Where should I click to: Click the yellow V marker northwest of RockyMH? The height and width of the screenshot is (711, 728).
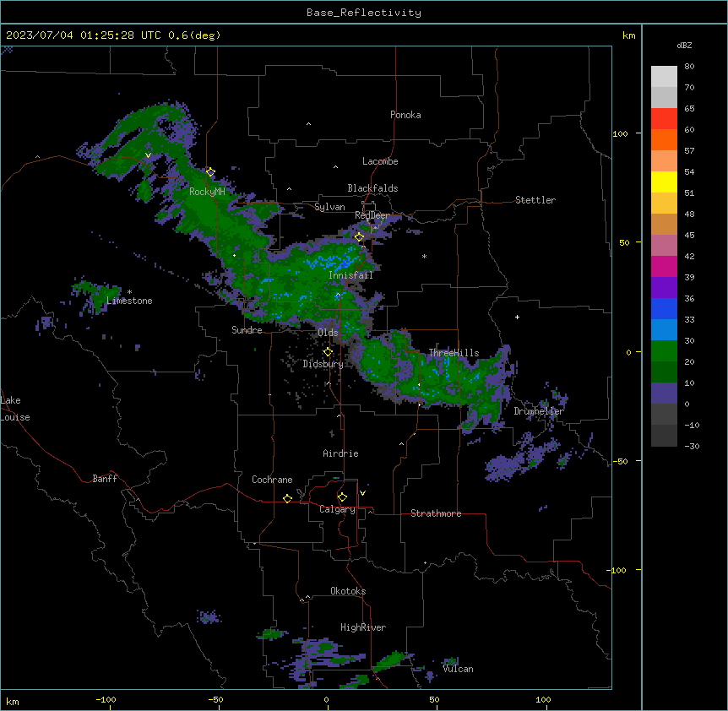[148, 155]
